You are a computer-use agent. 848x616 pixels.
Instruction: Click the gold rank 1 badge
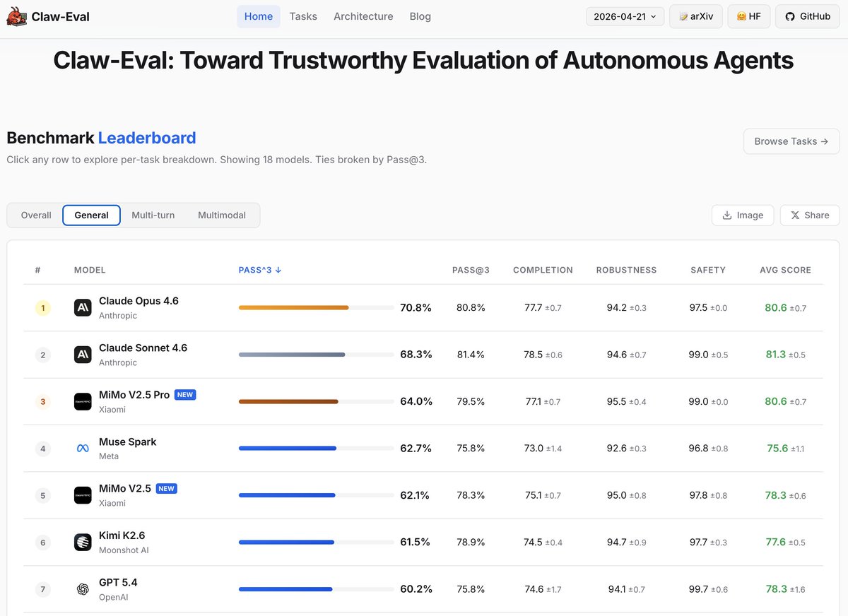[x=42, y=308]
